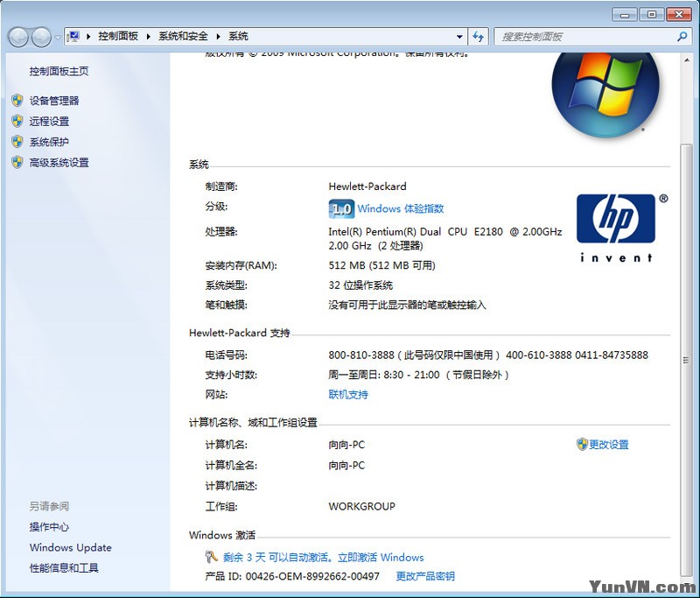Open the Windows 体验指数 link
Image resolution: width=700 pixels, height=598 pixels.
(401, 208)
